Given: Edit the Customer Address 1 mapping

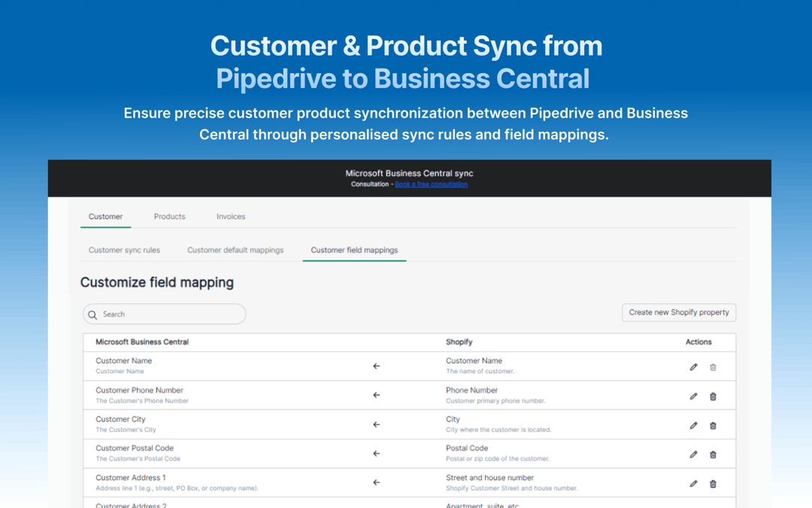Looking at the screenshot, I should pyautogui.click(x=693, y=483).
